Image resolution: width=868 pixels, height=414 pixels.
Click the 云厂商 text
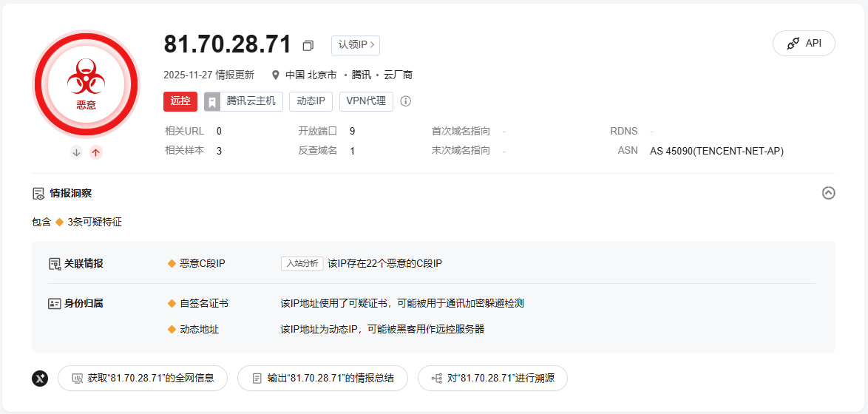[x=398, y=75]
